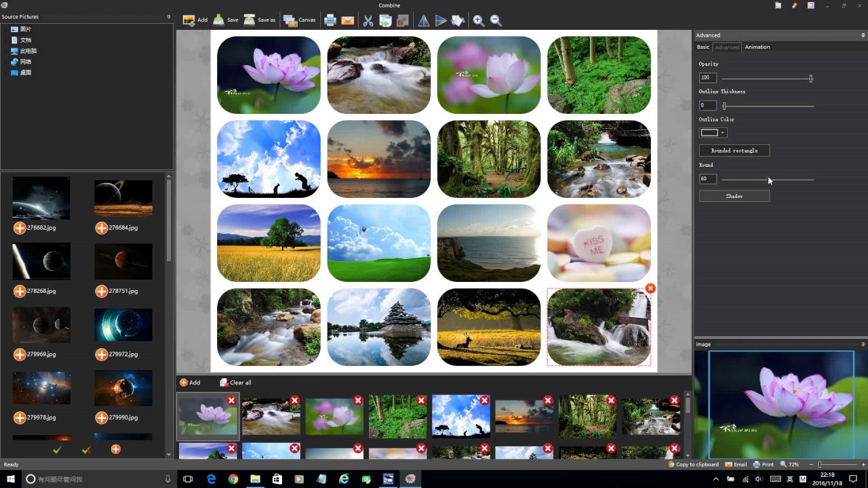Open the Rounded rectangle shape selector
The width and height of the screenshot is (868, 488).
734,150
